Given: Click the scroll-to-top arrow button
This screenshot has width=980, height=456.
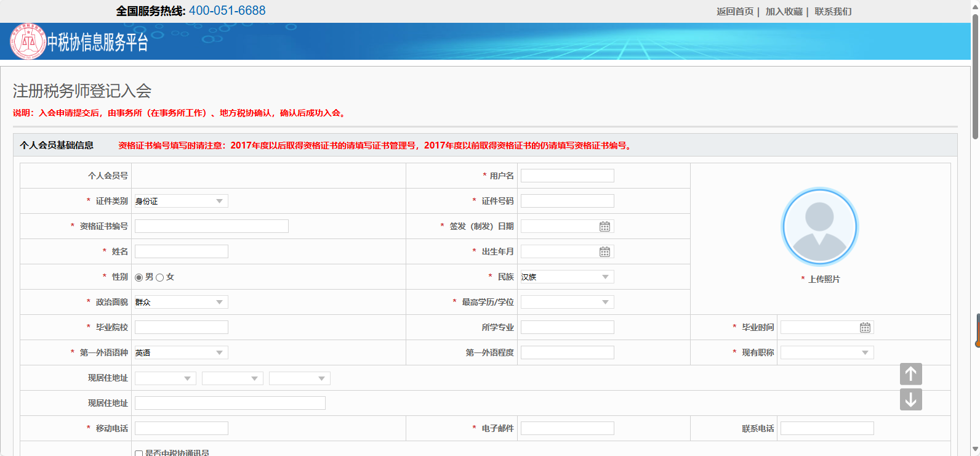Looking at the screenshot, I should click(911, 374).
